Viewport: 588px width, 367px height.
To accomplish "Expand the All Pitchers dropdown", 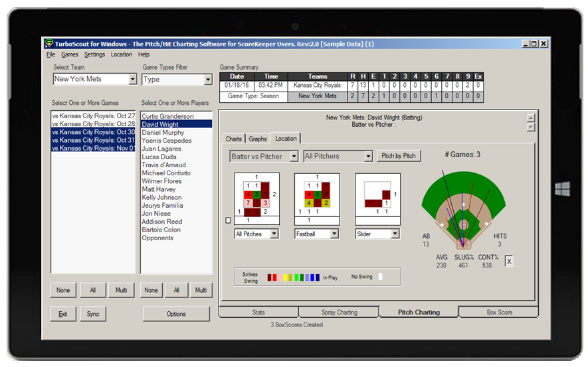I will tap(368, 156).
